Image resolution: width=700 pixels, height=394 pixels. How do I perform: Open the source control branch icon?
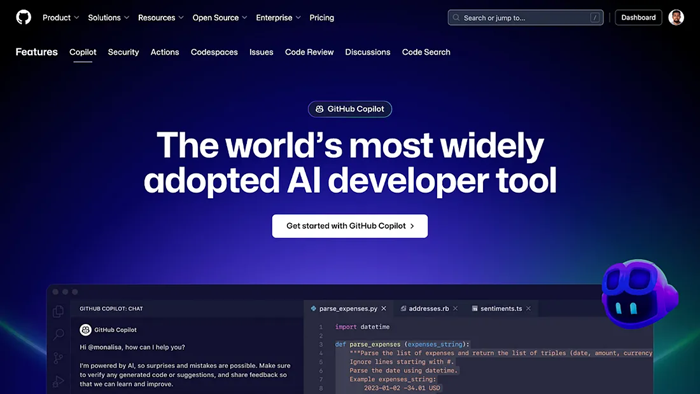click(58, 358)
